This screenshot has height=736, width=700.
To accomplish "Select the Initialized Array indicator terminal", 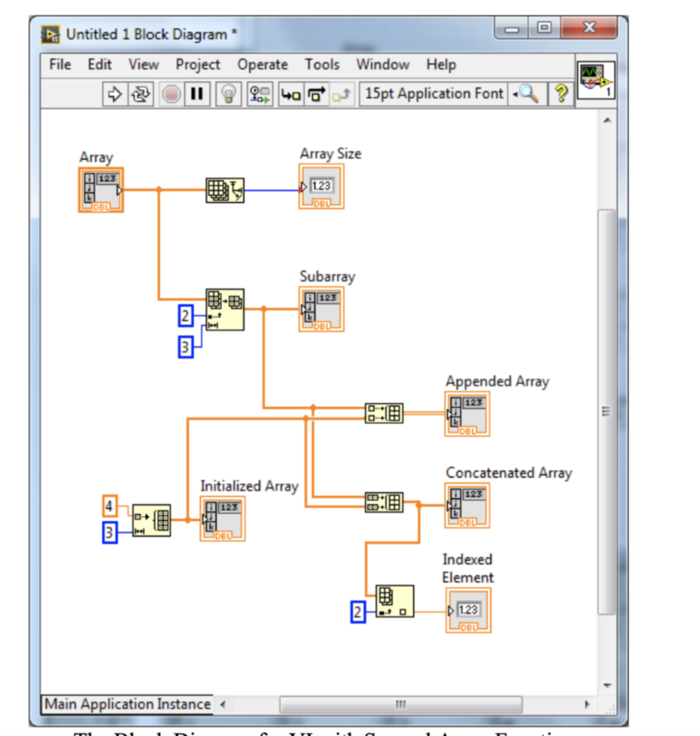I will 223,519.
